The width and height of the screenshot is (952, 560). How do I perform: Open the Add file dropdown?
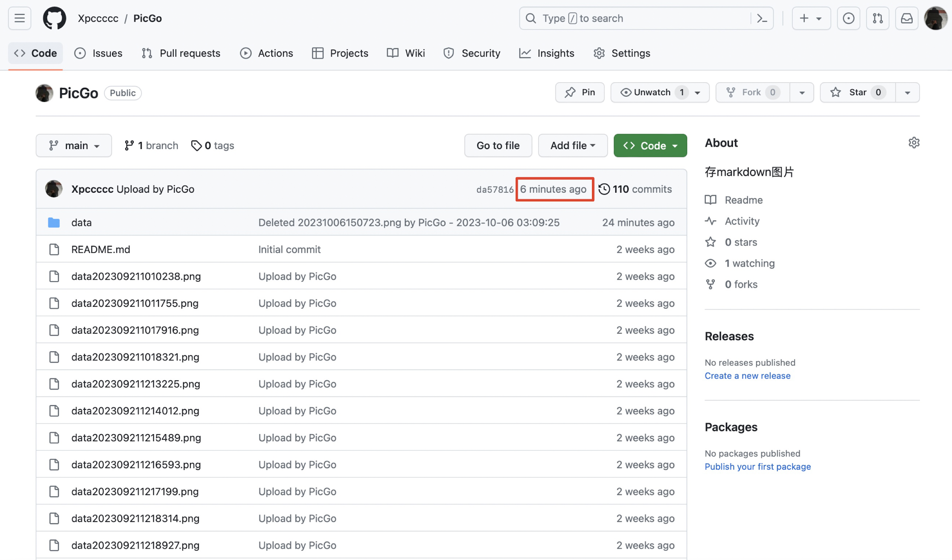(572, 146)
